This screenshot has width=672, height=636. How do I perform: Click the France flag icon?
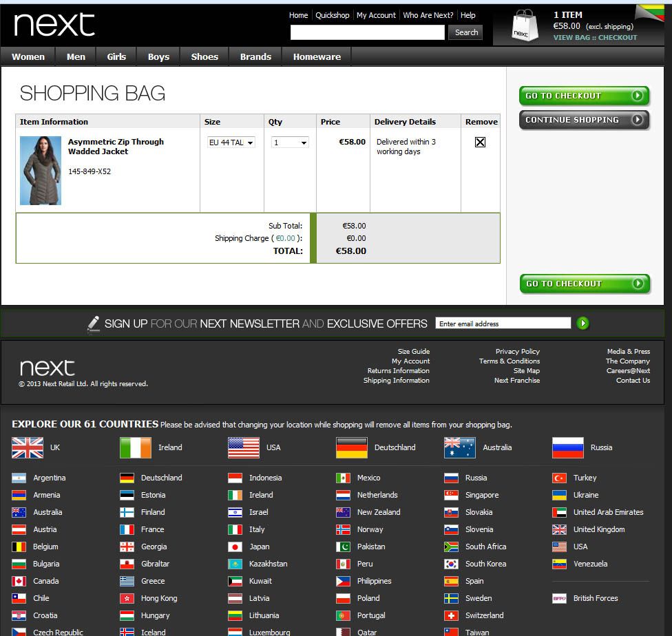click(x=127, y=530)
